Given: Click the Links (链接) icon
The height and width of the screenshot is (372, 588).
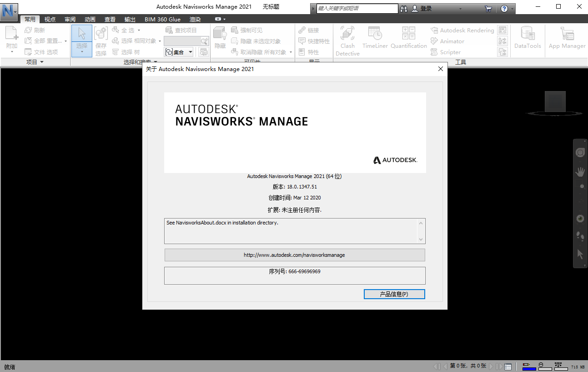Looking at the screenshot, I should tap(302, 30).
